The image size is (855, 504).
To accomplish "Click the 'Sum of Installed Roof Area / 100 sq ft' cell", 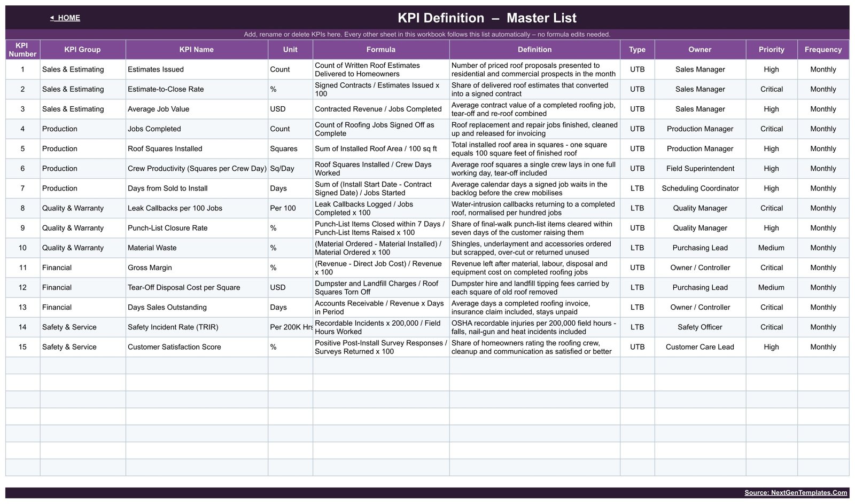I will point(381,148).
